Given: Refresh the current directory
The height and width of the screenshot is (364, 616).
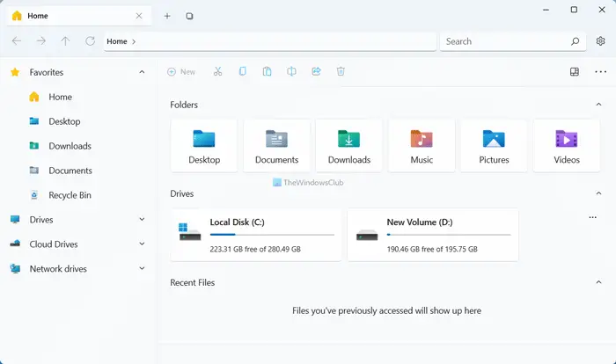Looking at the screenshot, I should click(91, 40).
